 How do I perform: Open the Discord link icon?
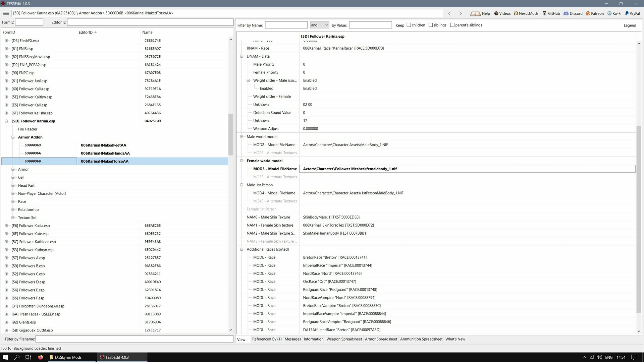point(566,13)
